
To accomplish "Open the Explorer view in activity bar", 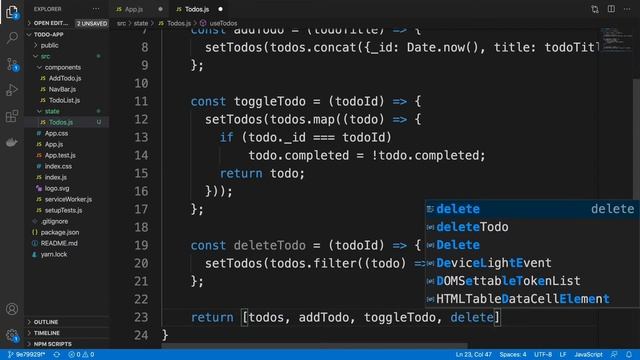I will click(12, 12).
